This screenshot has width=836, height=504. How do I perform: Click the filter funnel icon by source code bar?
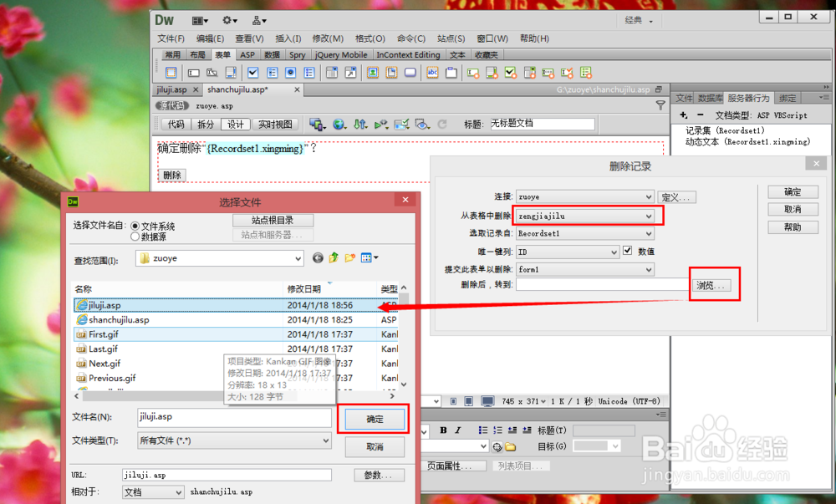pos(660,105)
